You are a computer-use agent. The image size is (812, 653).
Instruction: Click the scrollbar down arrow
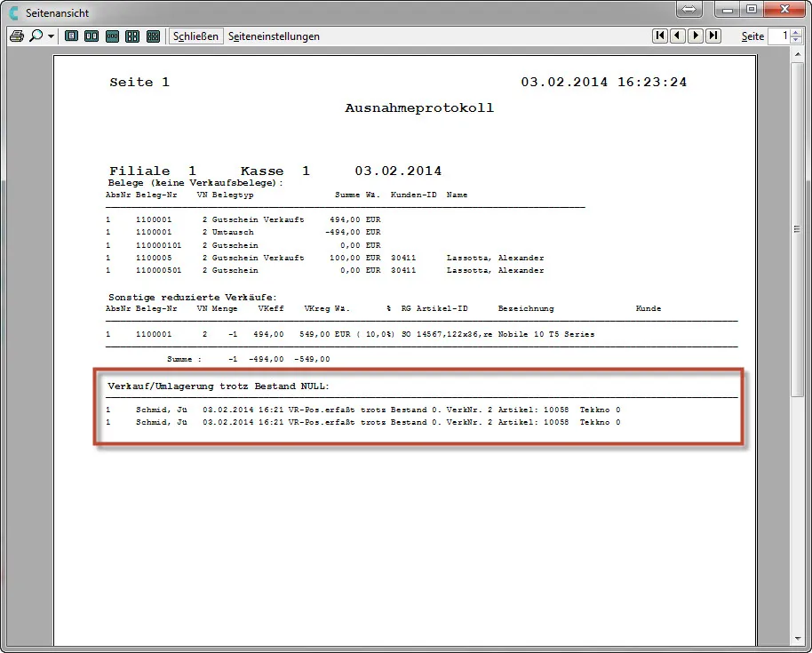click(797, 638)
